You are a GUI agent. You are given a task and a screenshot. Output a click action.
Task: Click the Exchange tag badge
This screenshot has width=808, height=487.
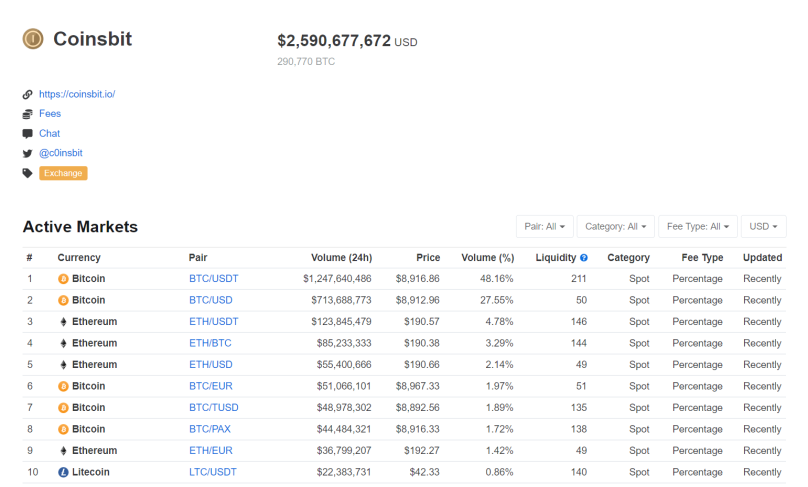[x=63, y=173]
